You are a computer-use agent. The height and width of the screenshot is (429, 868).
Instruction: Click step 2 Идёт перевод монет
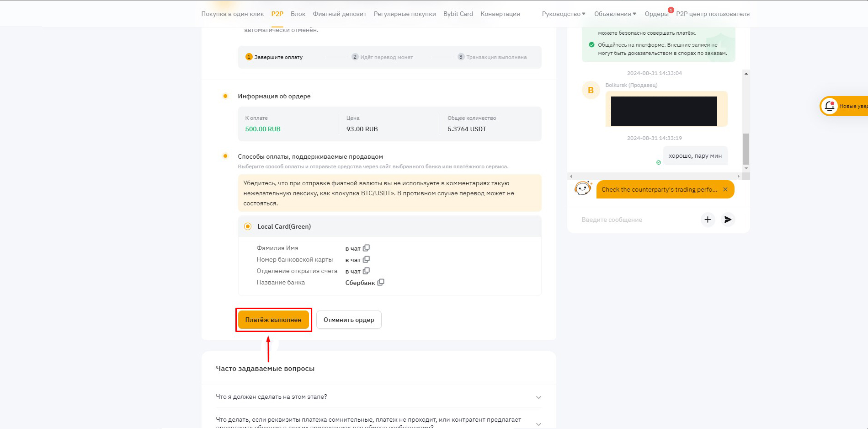point(382,57)
